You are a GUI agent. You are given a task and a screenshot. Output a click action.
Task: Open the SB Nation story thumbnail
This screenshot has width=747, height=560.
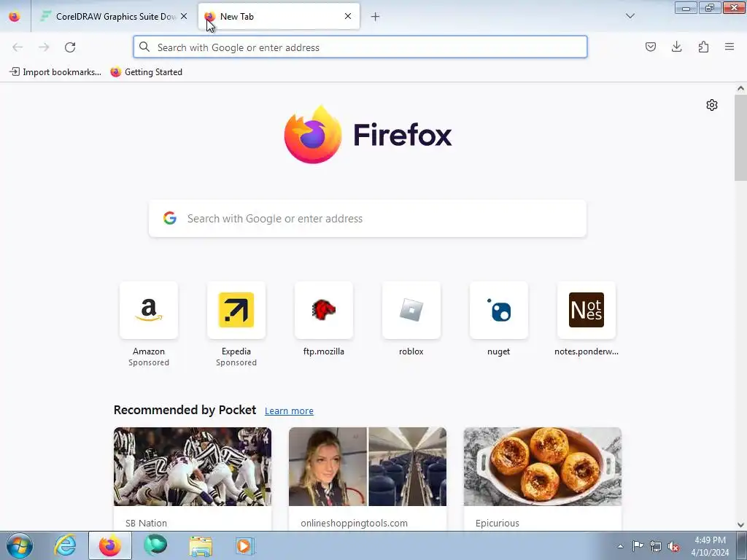[x=193, y=466]
